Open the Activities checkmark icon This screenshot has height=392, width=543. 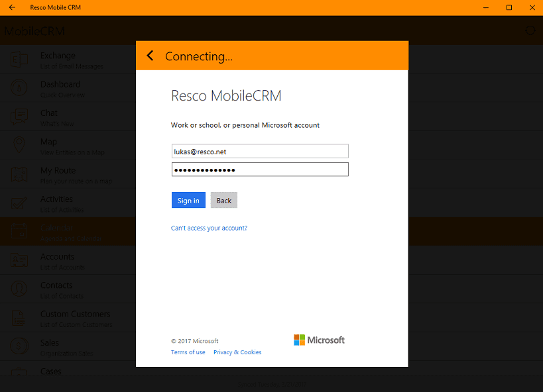click(x=19, y=203)
